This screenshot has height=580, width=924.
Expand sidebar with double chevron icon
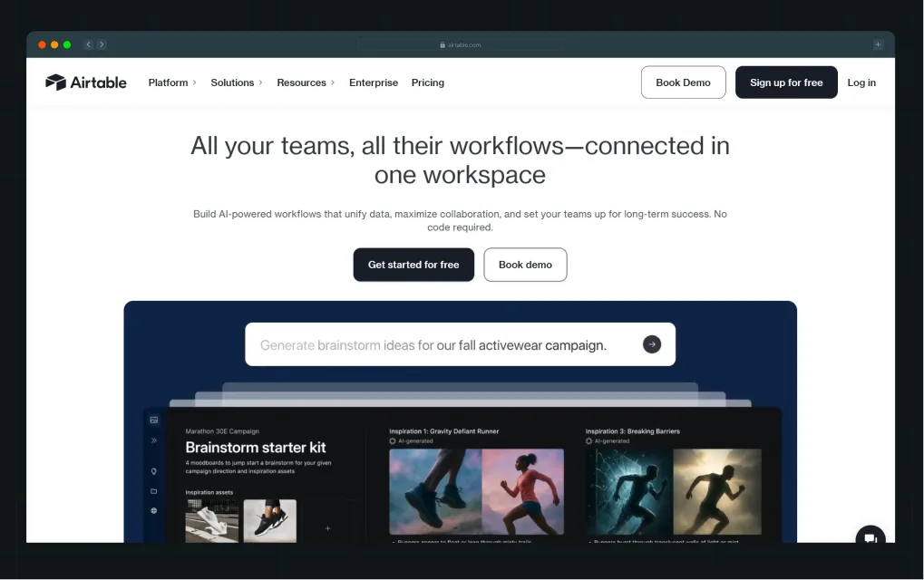pos(154,440)
